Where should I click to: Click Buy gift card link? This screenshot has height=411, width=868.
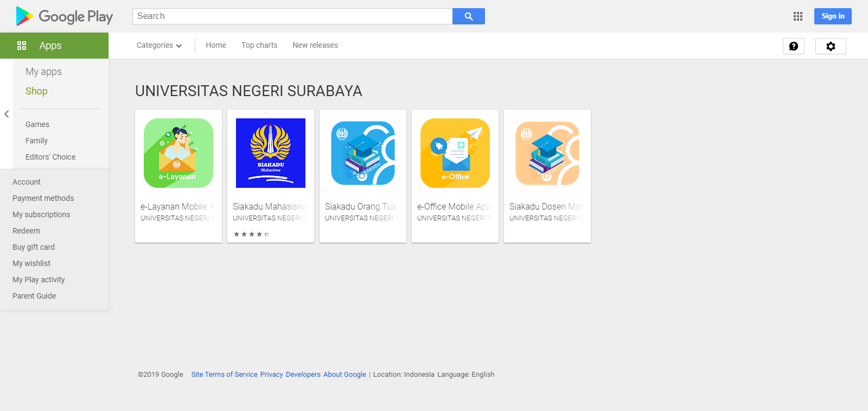point(34,247)
